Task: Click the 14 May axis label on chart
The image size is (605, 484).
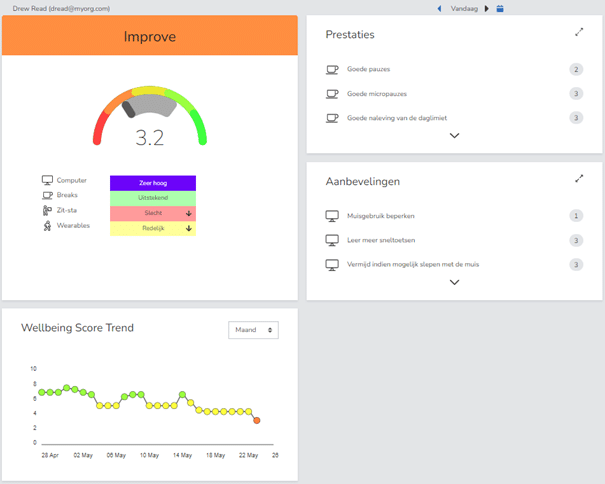Action: (183, 455)
